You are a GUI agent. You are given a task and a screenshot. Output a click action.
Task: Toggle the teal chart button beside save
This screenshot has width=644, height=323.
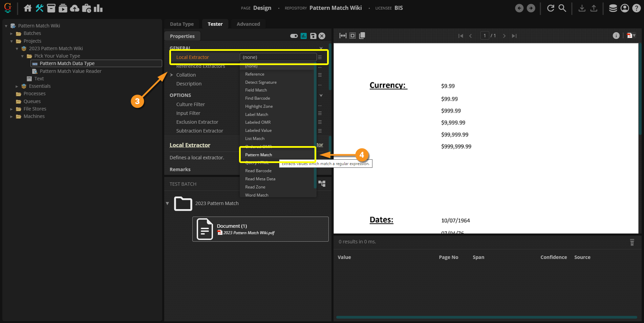tap(304, 36)
